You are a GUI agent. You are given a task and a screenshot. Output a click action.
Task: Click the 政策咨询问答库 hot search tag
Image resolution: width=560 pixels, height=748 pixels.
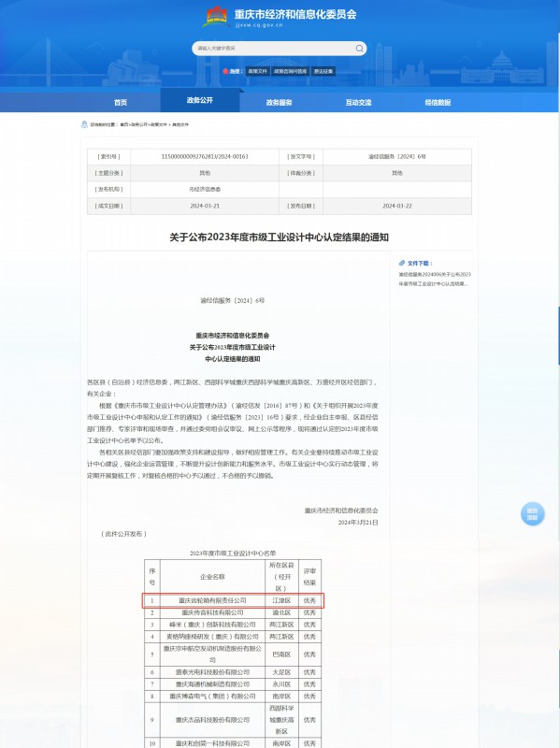[290, 71]
